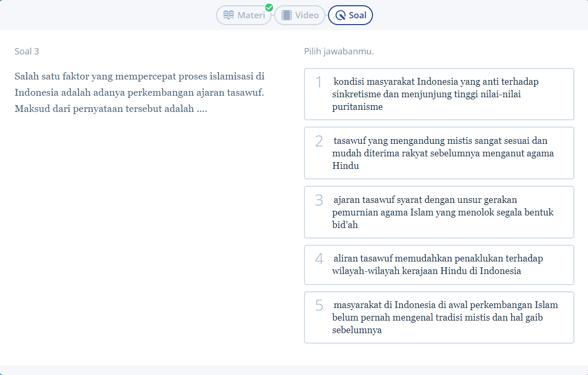Open the Video tab label
The height and width of the screenshot is (375, 588).
coord(307,15)
